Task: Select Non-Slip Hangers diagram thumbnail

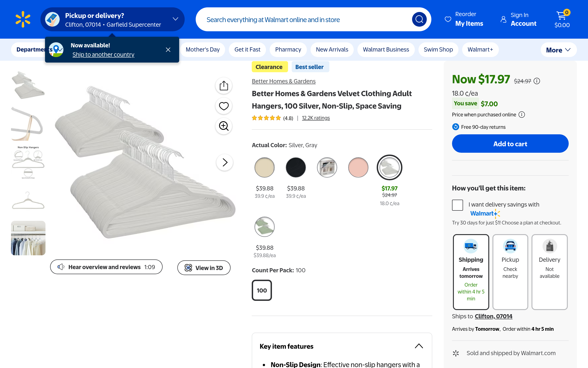Action: (x=28, y=162)
